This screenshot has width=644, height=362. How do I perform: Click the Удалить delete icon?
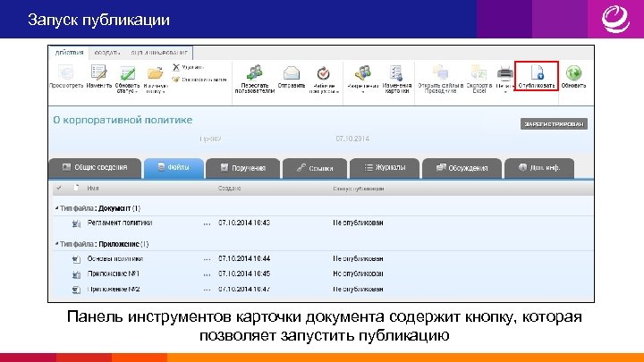coord(188,67)
